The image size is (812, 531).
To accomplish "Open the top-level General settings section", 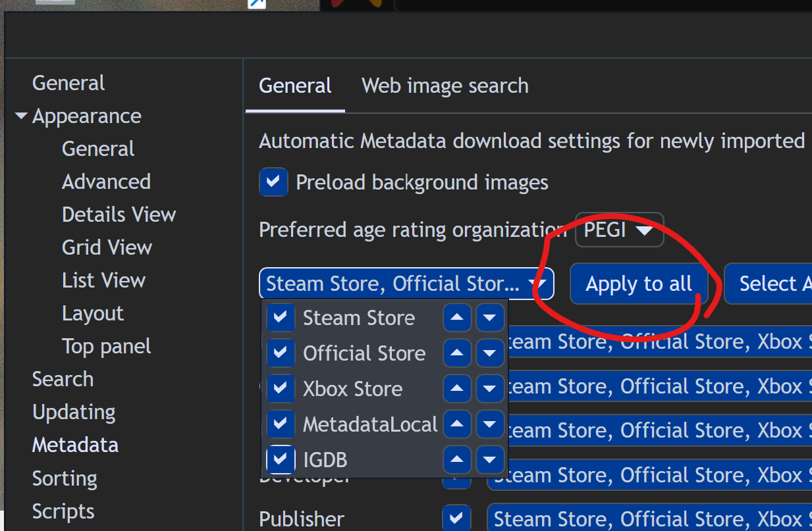I will click(x=68, y=83).
